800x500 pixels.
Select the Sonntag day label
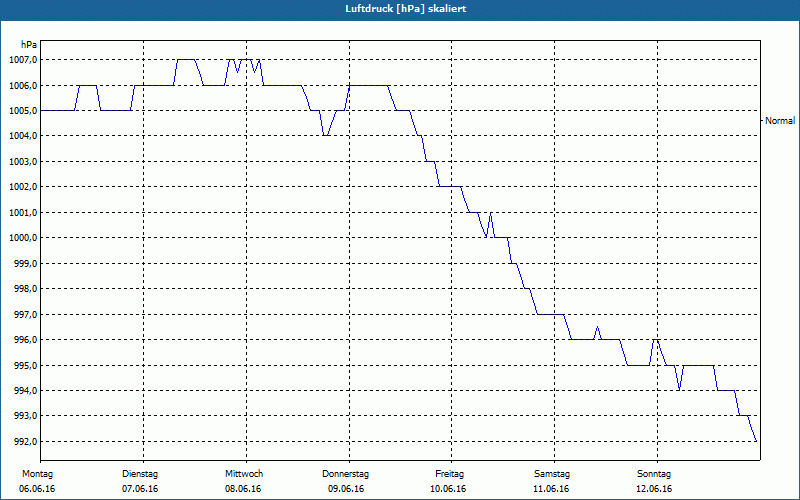[654, 474]
